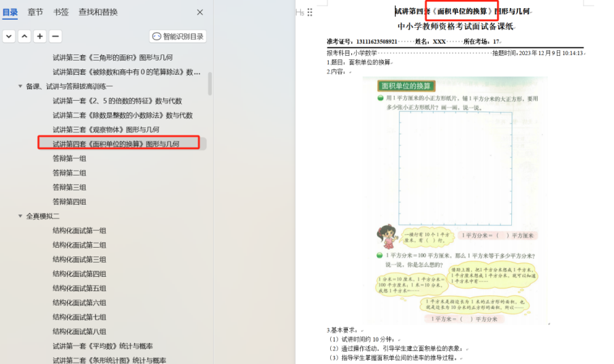Click the plus icon to promote heading level
Viewport: 614px width, 364px height.
40,37
